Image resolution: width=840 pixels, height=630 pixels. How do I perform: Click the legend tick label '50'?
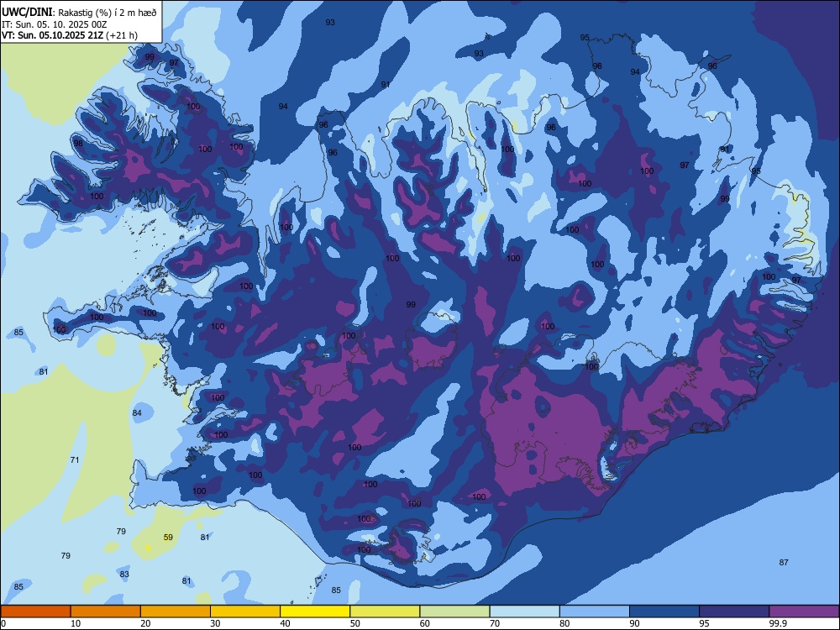(354, 623)
